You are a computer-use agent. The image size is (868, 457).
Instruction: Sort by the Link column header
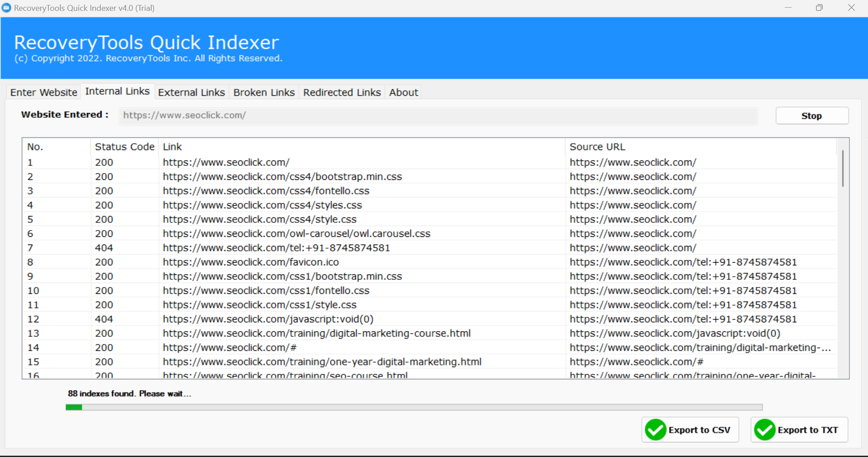click(x=362, y=147)
